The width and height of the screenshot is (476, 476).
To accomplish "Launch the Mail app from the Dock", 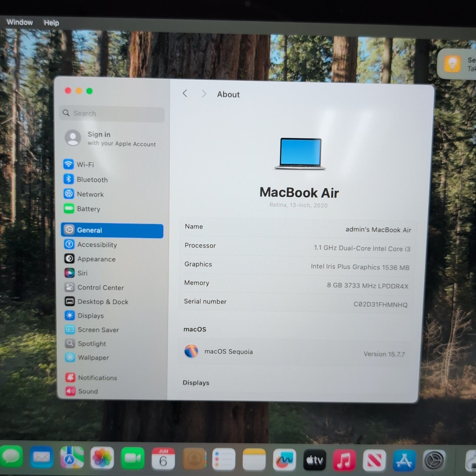I will (x=42, y=457).
